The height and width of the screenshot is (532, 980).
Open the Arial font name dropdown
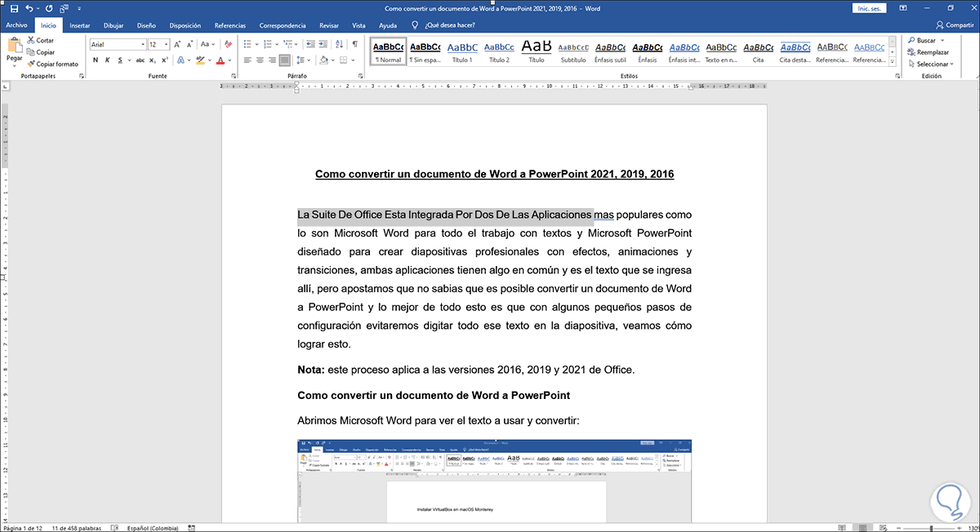click(x=141, y=44)
